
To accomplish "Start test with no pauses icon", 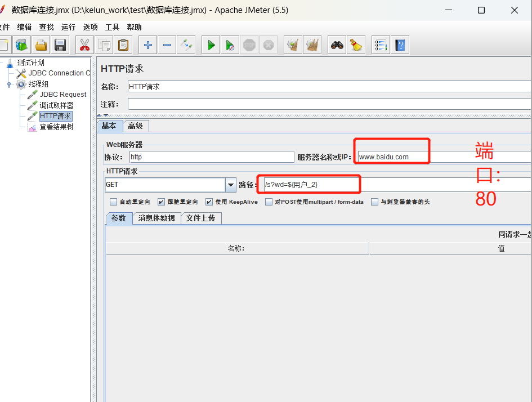I will click(x=230, y=45).
